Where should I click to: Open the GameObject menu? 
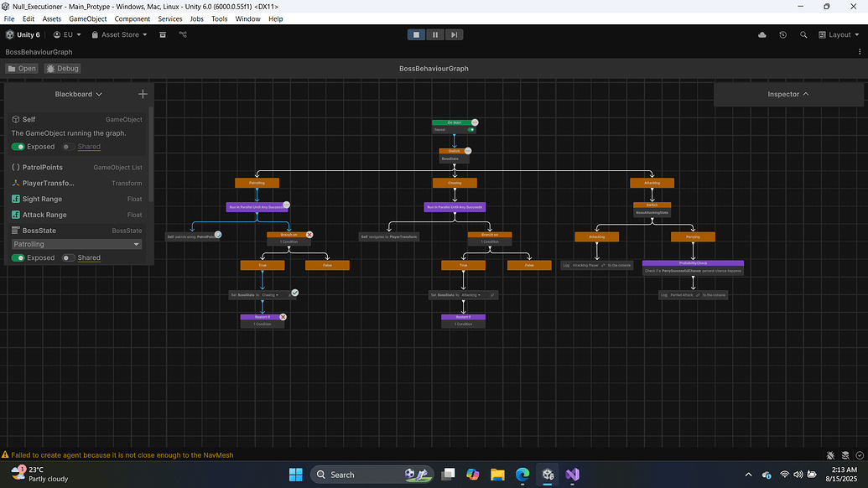[87, 18]
